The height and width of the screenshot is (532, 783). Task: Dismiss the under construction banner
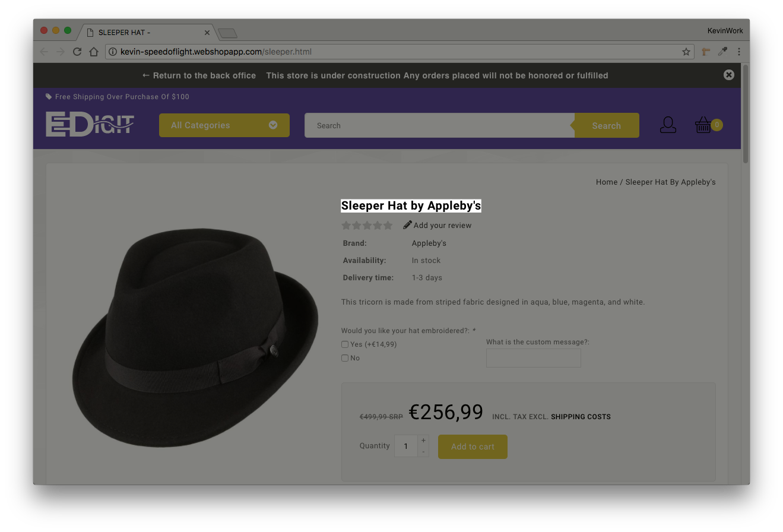[x=729, y=75]
